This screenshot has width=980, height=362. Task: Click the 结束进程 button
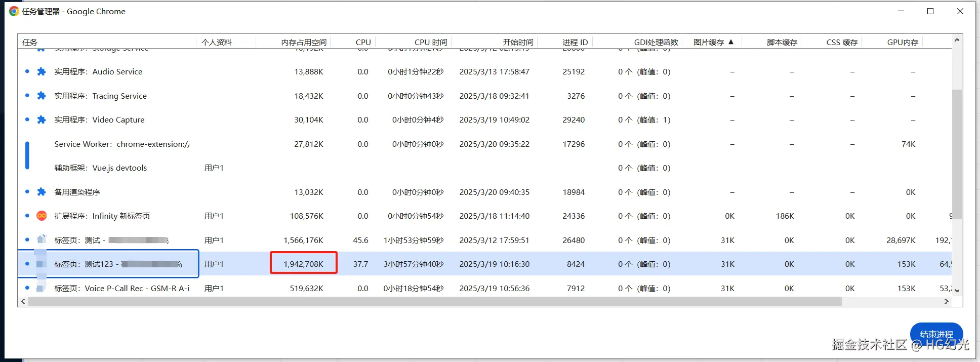936,334
